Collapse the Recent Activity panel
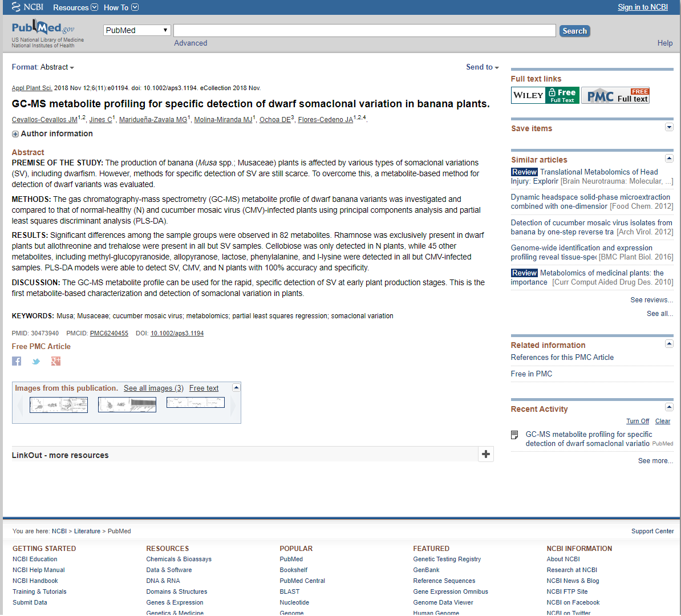This screenshot has width=681, height=616. click(x=669, y=407)
